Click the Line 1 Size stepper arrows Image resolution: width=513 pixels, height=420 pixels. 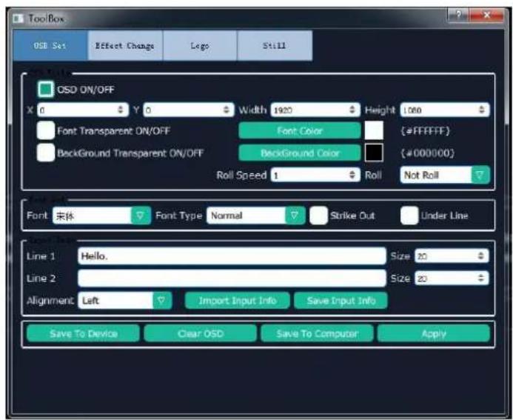pyautogui.click(x=480, y=256)
